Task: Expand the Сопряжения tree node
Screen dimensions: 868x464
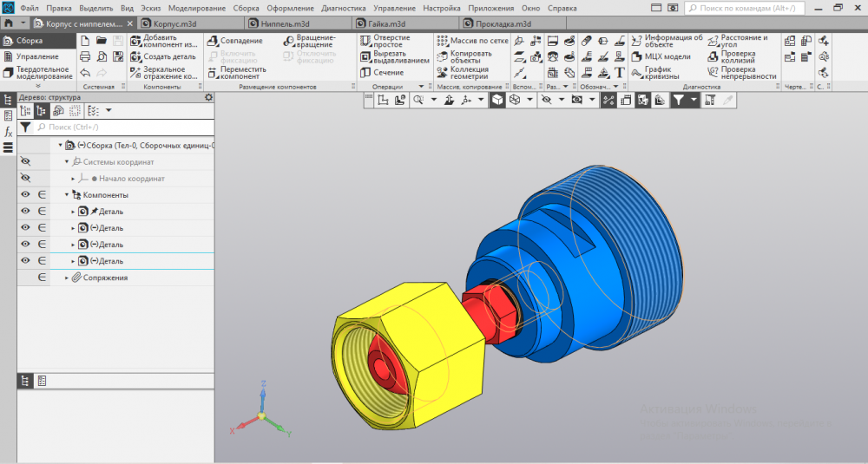Action: pos(67,278)
